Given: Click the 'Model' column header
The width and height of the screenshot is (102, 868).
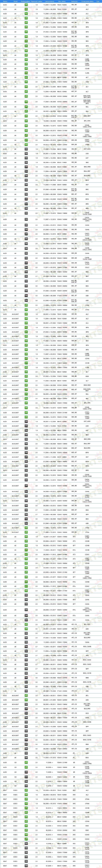Looking at the screenshot, I should click(16, 1).
